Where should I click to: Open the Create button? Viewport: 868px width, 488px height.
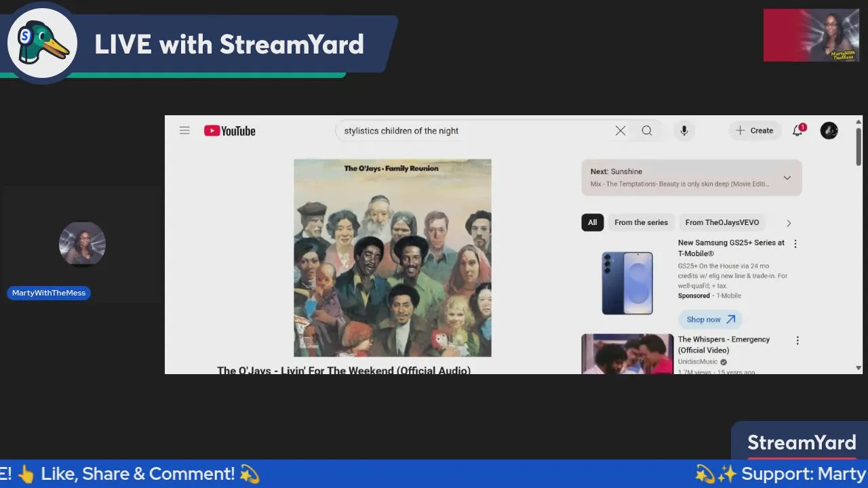click(755, 131)
